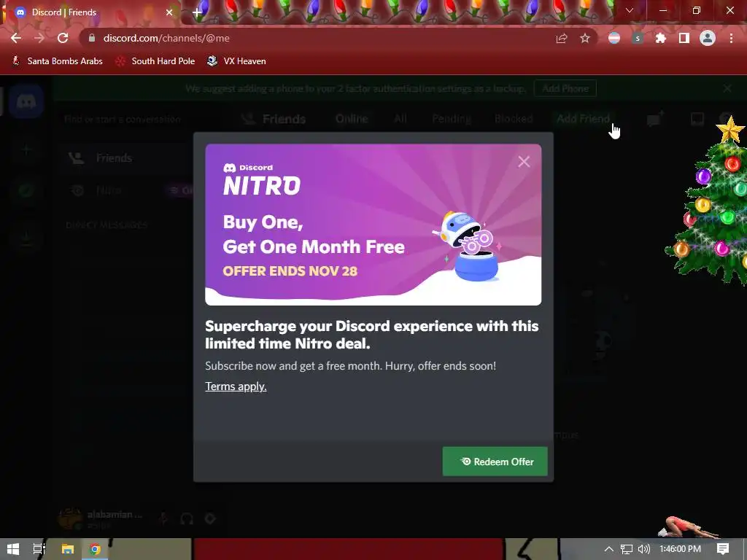The width and height of the screenshot is (747, 560).
Task: Click Add Phone button in notice
Action: tap(565, 88)
